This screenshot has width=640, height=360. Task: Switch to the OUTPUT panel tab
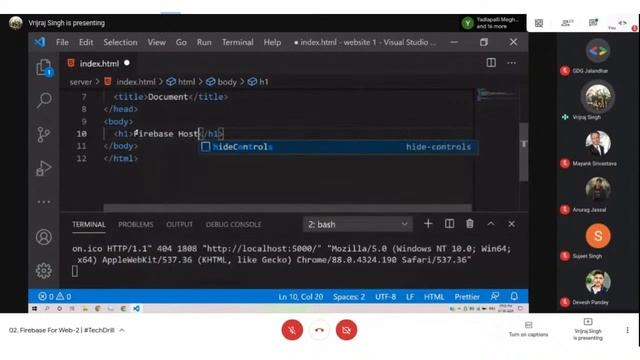[x=179, y=224]
